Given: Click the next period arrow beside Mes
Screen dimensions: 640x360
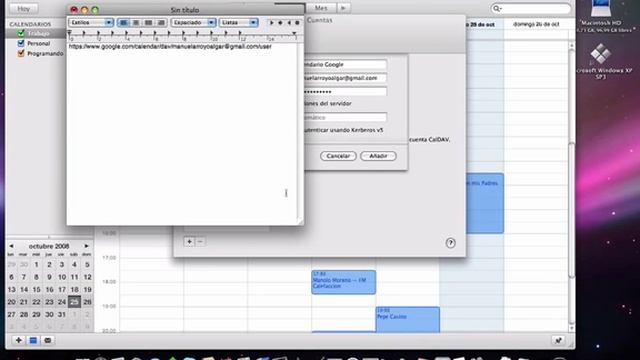Looking at the screenshot, I should coord(343,8).
